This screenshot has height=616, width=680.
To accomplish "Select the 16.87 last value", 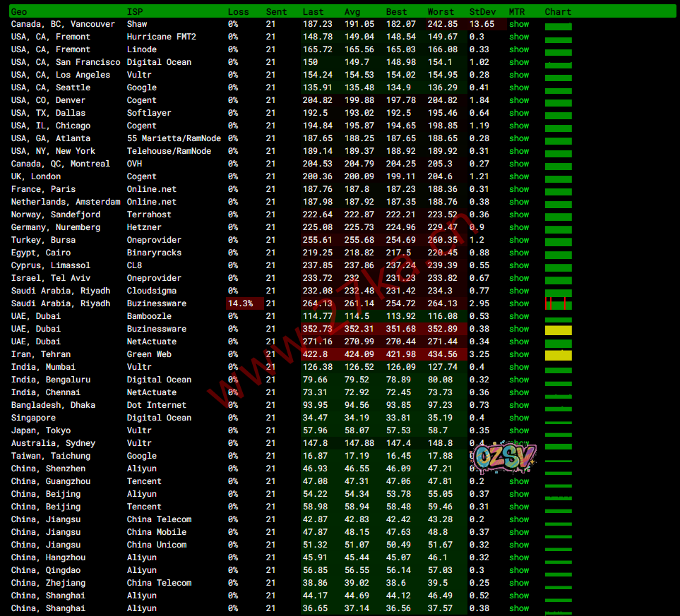I will click(x=315, y=456).
